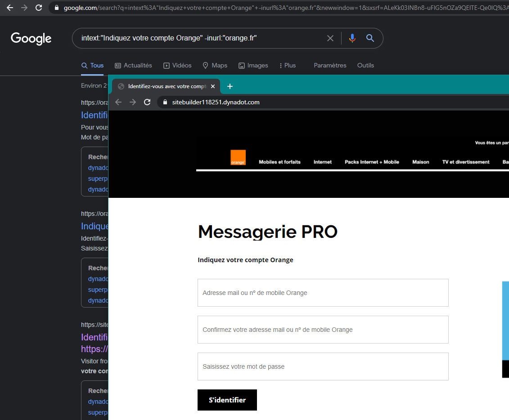Close the Identifiez-vous browser tab
The height and width of the screenshot is (420, 509).
[213, 86]
